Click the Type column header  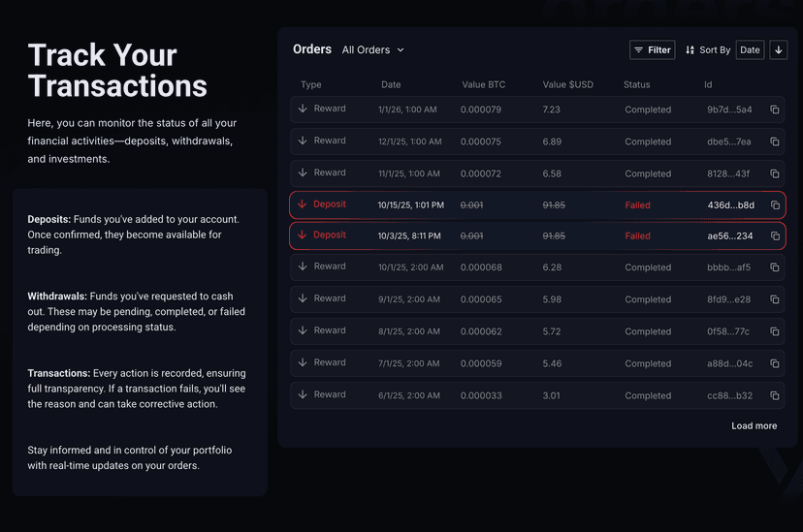pos(310,84)
